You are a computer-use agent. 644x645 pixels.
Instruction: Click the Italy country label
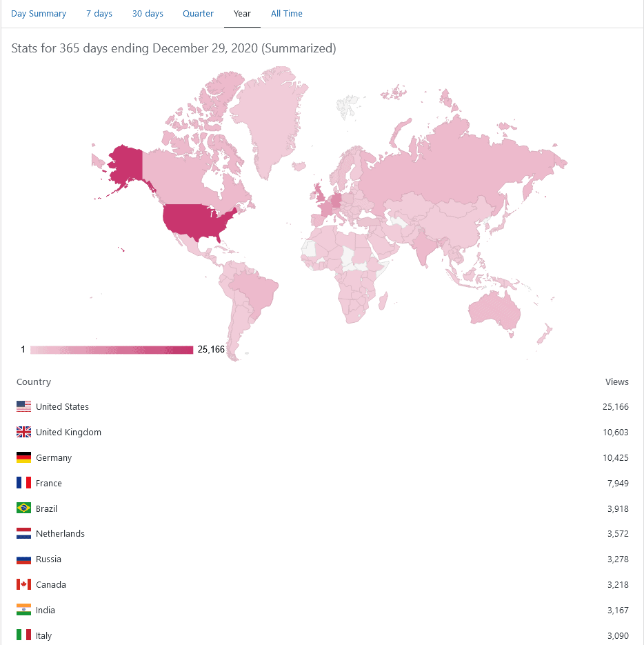click(43, 635)
